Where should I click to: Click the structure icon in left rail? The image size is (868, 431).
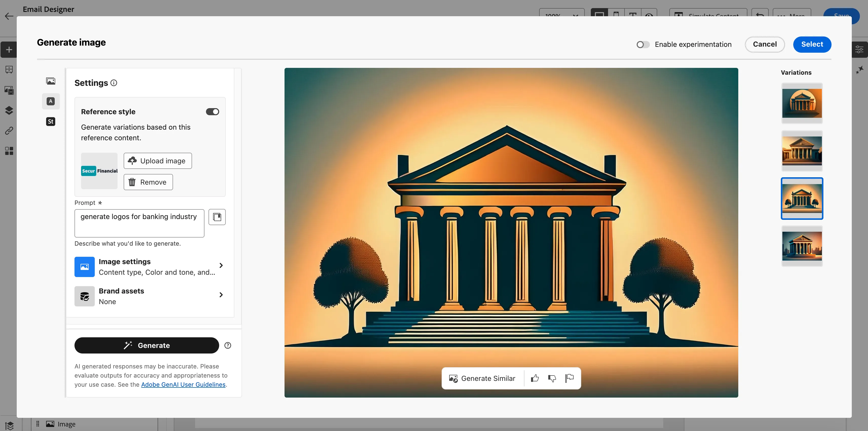pos(9,70)
